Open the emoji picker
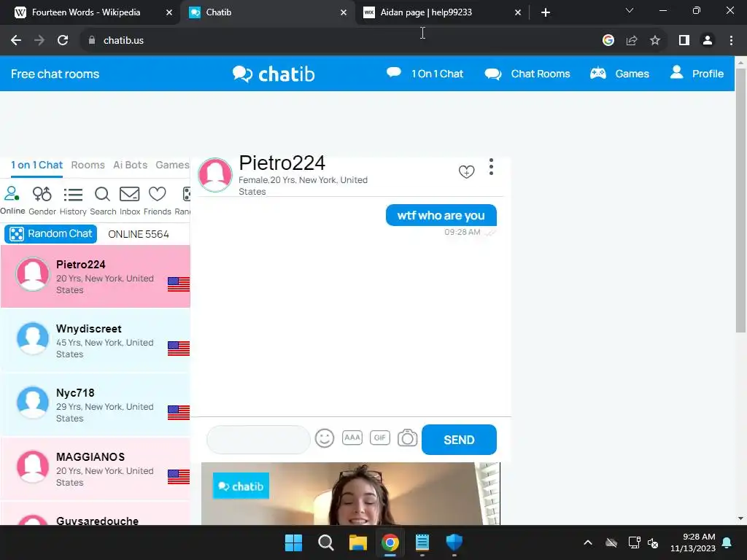 tap(325, 438)
